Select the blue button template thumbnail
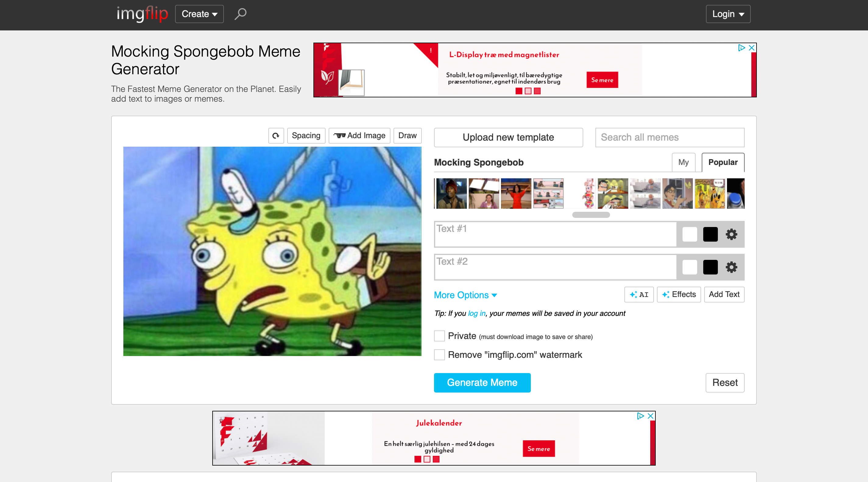868x482 pixels. click(x=736, y=194)
